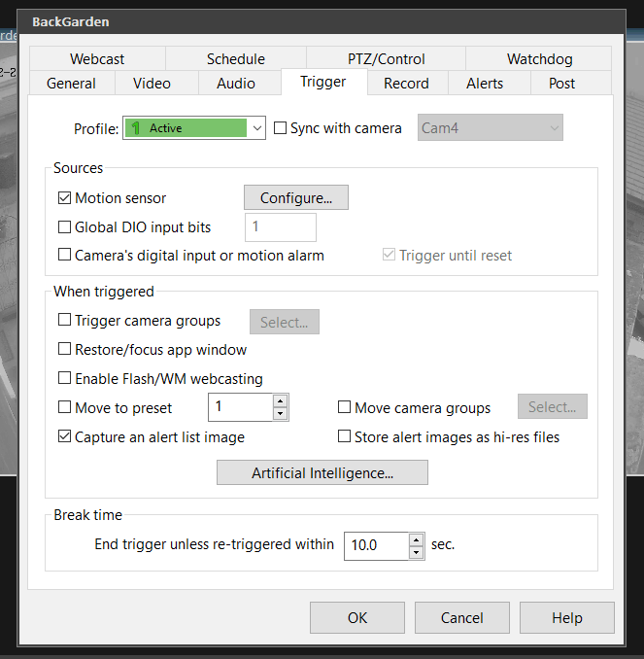Screen dimensions: 644x659
Task: Go to the Alerts tab
Action: (x=485, y=84)
